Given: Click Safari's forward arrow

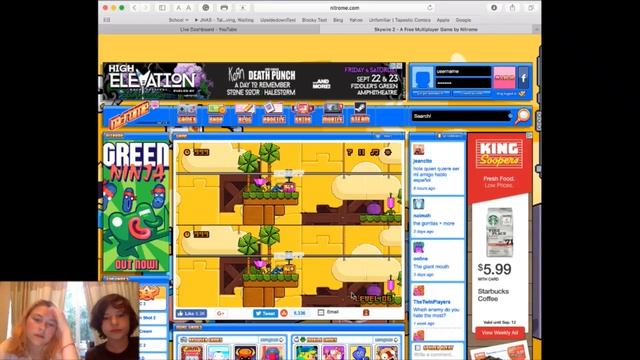Looking at the screenshot, I should coord(145,8).
